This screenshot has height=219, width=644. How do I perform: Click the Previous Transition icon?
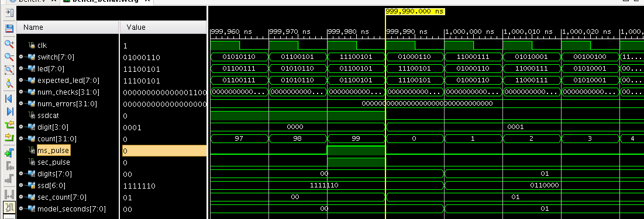9,124
